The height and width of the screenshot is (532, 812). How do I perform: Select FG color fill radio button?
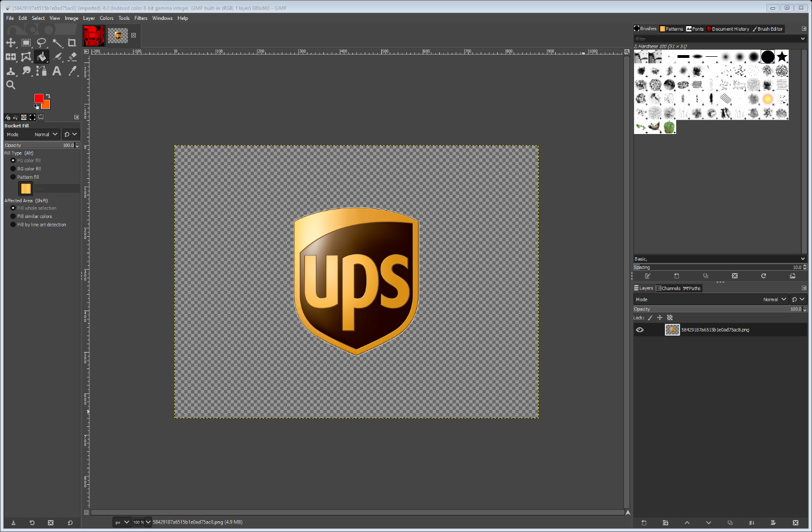13,161
